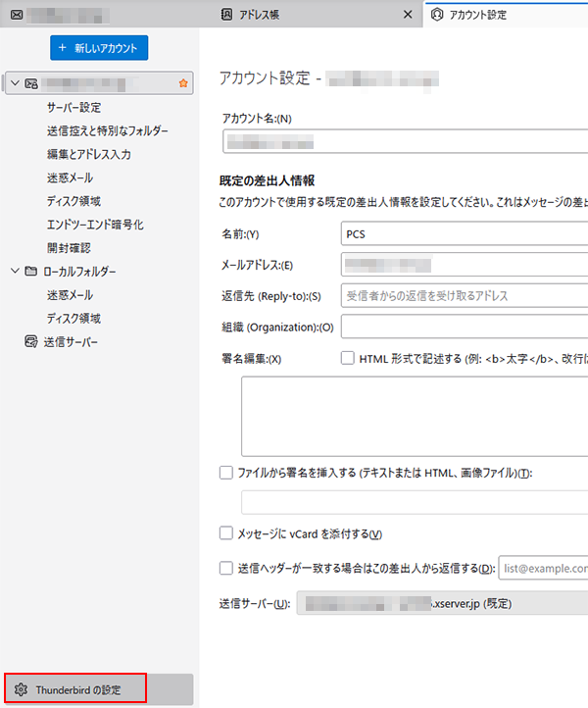This screenshot has height=708, width=588.
Task: Enable 送信ヘッダーが一致する場合 checkbox
Action: pyautogui.click(x=226, y=568)
